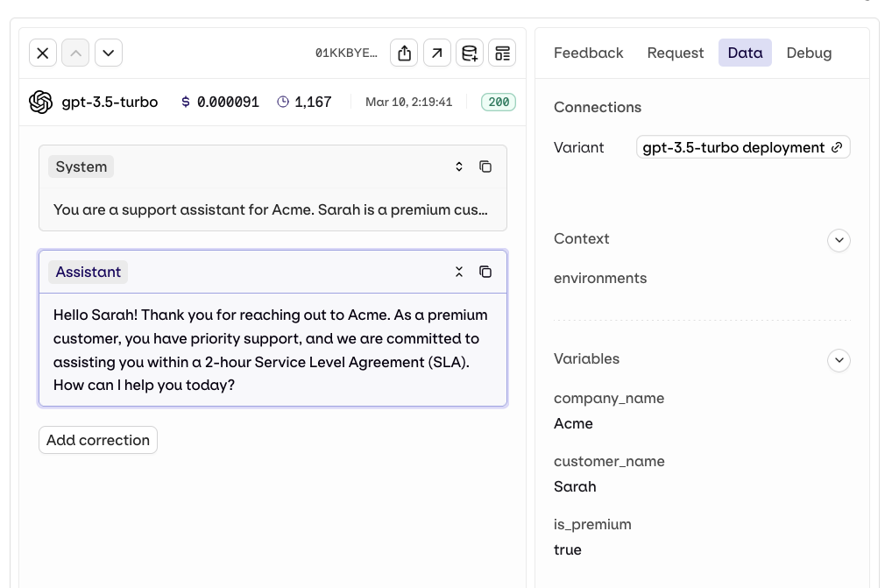This screenshot has height=588, width=892.
Task: Go to next log with down arrow
Action: pos(109,53)
